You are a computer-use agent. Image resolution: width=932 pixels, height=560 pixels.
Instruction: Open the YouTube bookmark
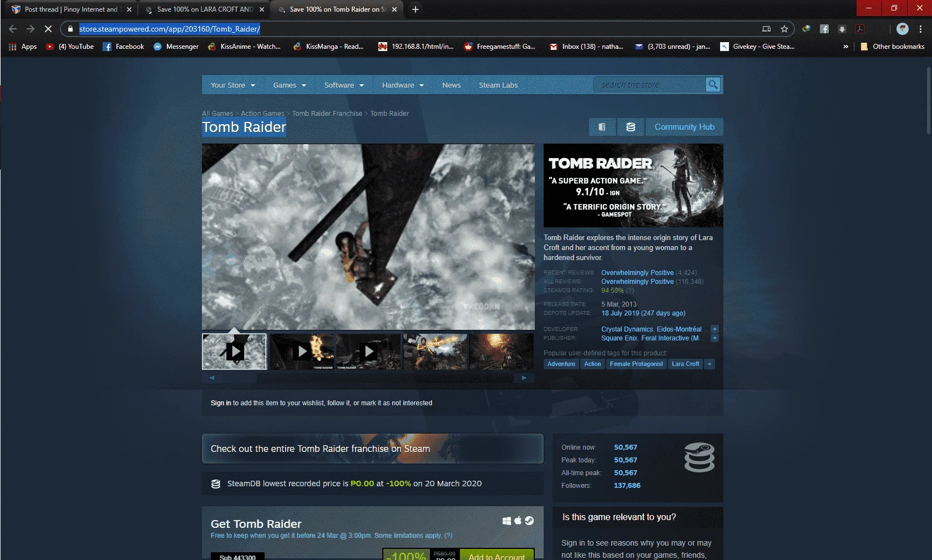pos(70,47)
